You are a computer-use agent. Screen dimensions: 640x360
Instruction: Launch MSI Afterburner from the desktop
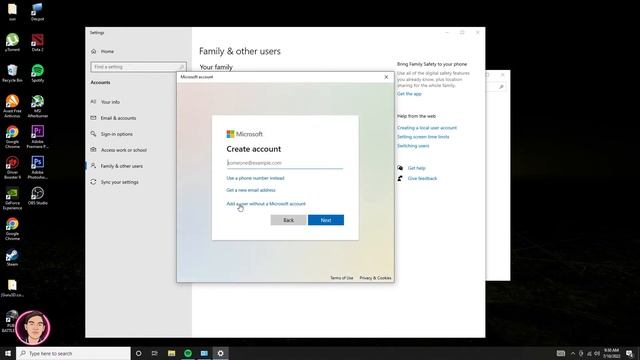tap(38, 106)
